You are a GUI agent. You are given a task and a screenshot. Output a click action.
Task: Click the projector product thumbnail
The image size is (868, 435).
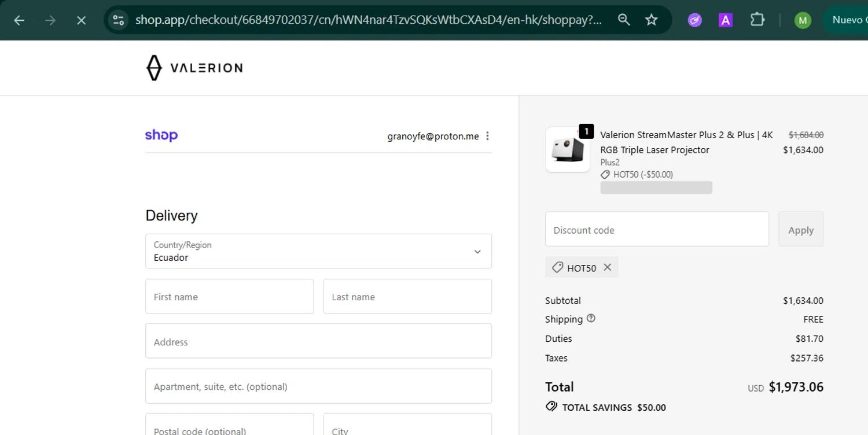point(568,150)
